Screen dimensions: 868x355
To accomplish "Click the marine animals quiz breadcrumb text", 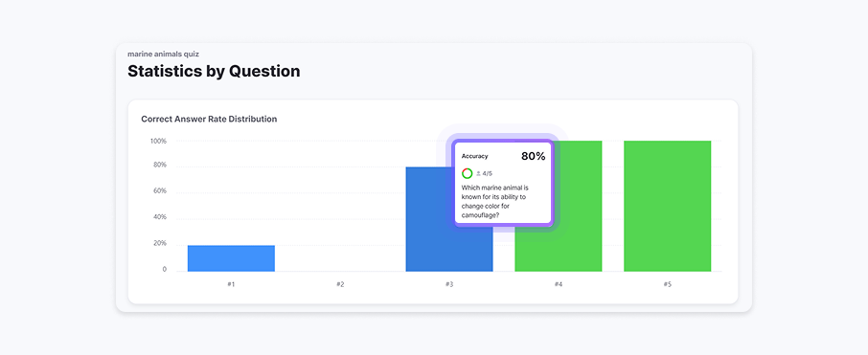I will [163, 54].
